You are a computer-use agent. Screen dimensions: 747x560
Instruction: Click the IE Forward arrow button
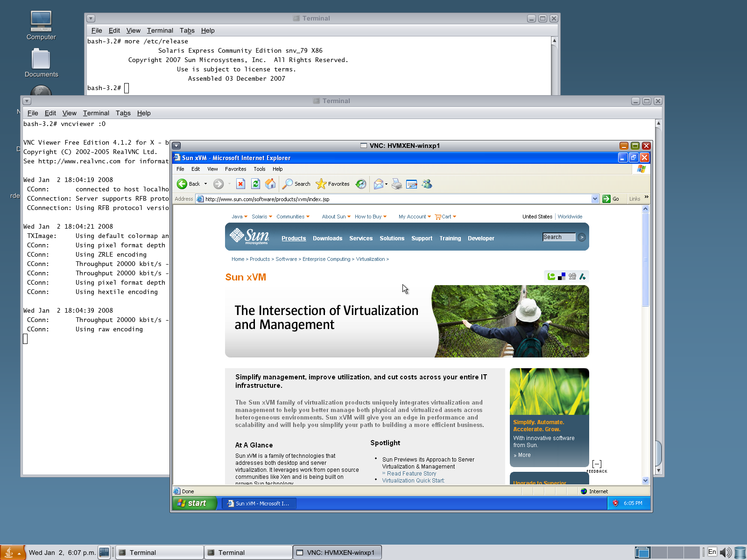(x=218, y=184)
